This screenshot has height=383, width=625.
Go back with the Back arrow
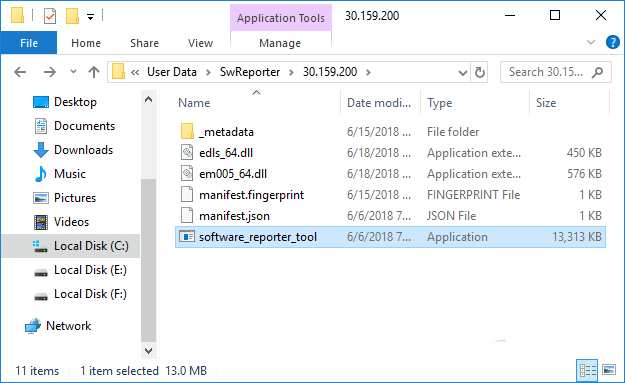pos(20,72)
